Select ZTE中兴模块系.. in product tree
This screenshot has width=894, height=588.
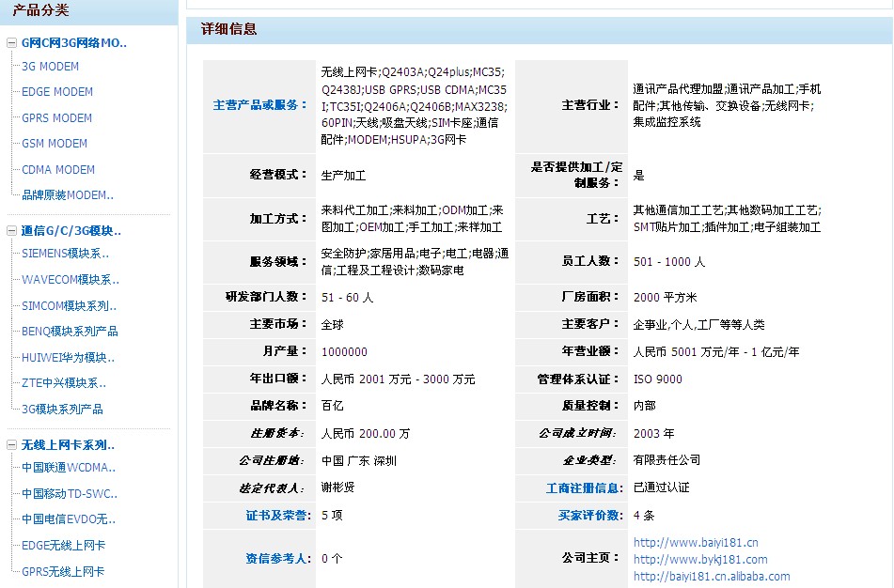point(64,383)
